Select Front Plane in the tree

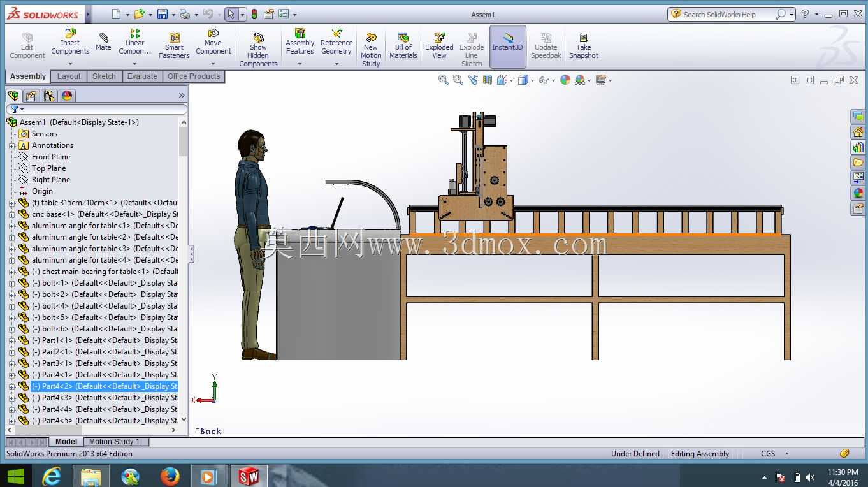(51, 157)
